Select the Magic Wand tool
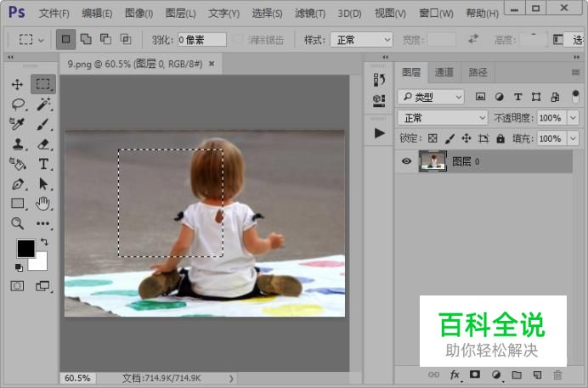The width and height of the screenshot is (588, 388). (x=43, y=104)
